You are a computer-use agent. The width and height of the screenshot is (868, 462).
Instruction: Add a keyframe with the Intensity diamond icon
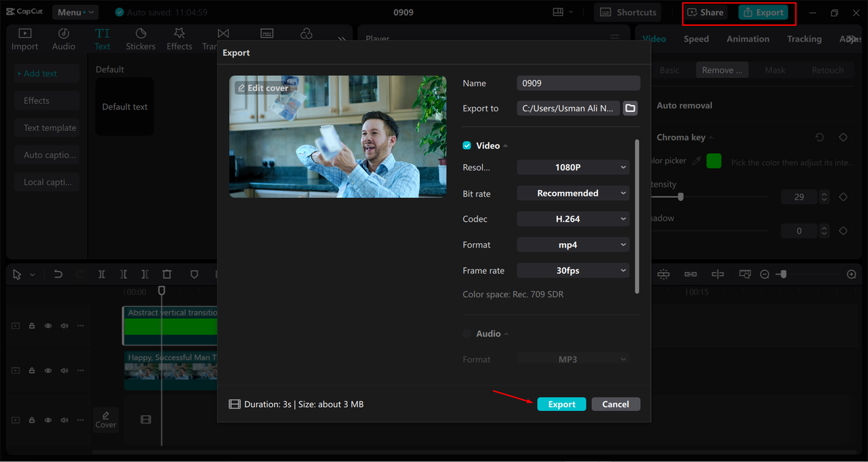point(843,197)
